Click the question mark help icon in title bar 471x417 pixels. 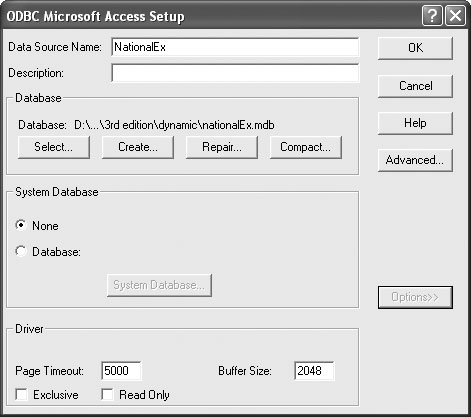click(x=432, y=16)
